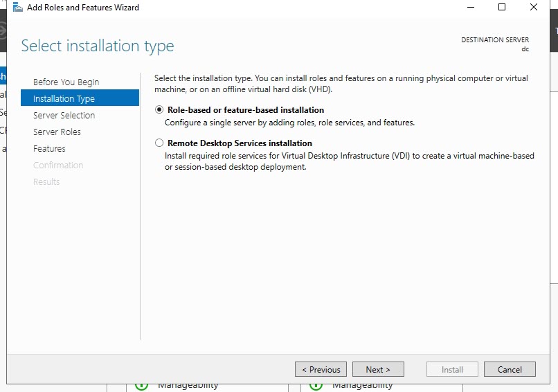Proceed with the Next button
The image size is (558, 392).
[x=378, y=369]
